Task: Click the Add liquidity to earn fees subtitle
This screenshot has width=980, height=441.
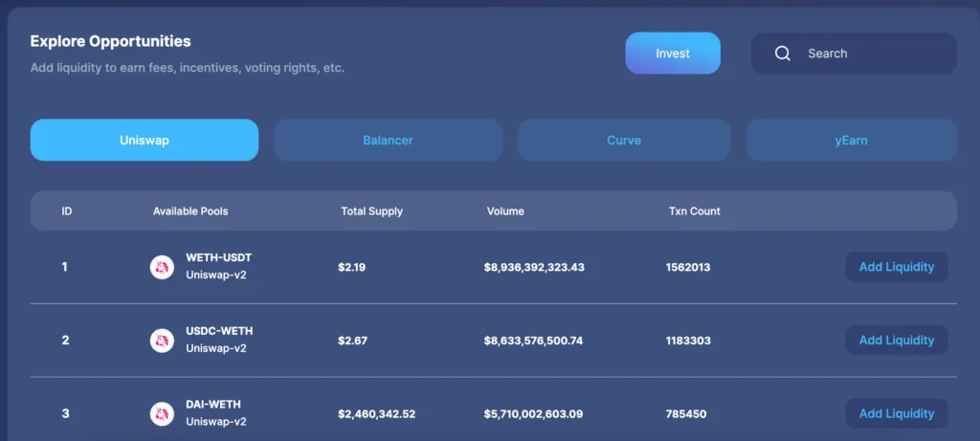Action: 188,68
